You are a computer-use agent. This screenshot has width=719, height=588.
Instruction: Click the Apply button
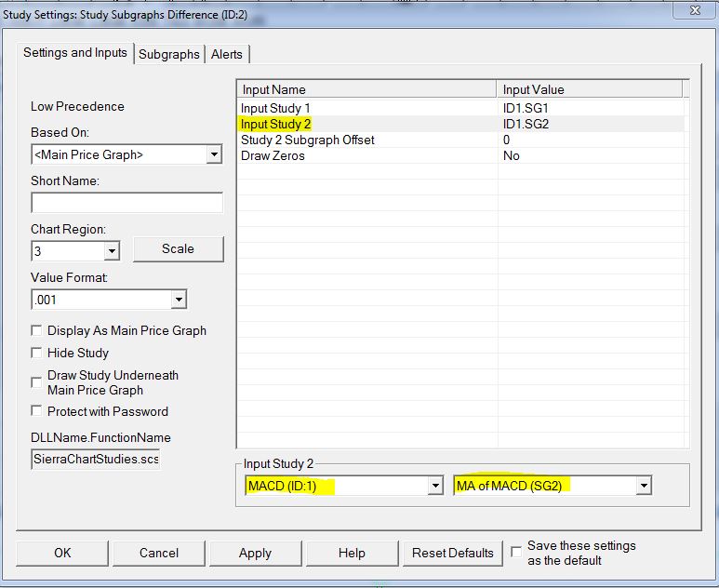(256, 554)
